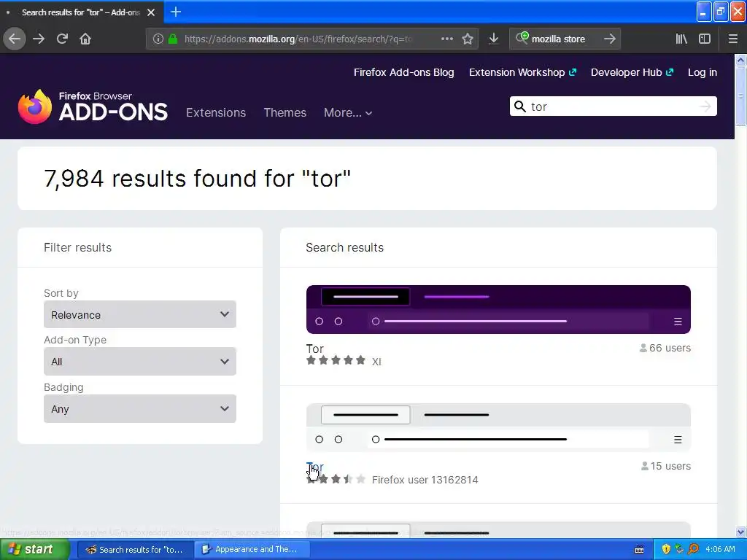Show site information icon in address bar
Screen dimensions: 747x560
click(x=158, y=39)
